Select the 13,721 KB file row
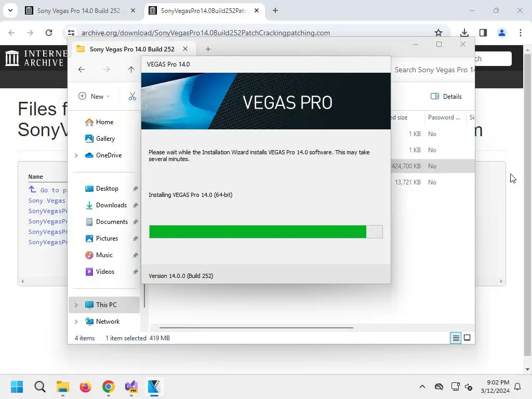This screenshot has height=399, width=532. 433,182
